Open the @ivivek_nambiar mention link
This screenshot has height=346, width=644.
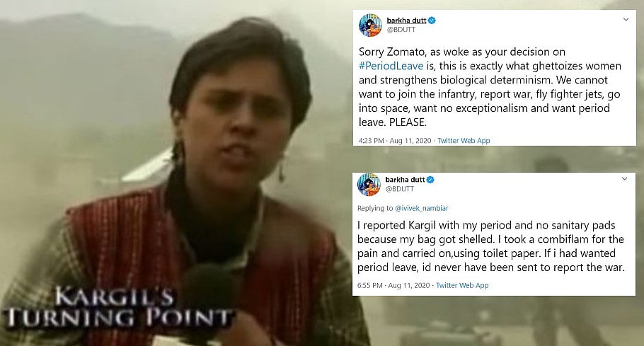coord(421,208)
